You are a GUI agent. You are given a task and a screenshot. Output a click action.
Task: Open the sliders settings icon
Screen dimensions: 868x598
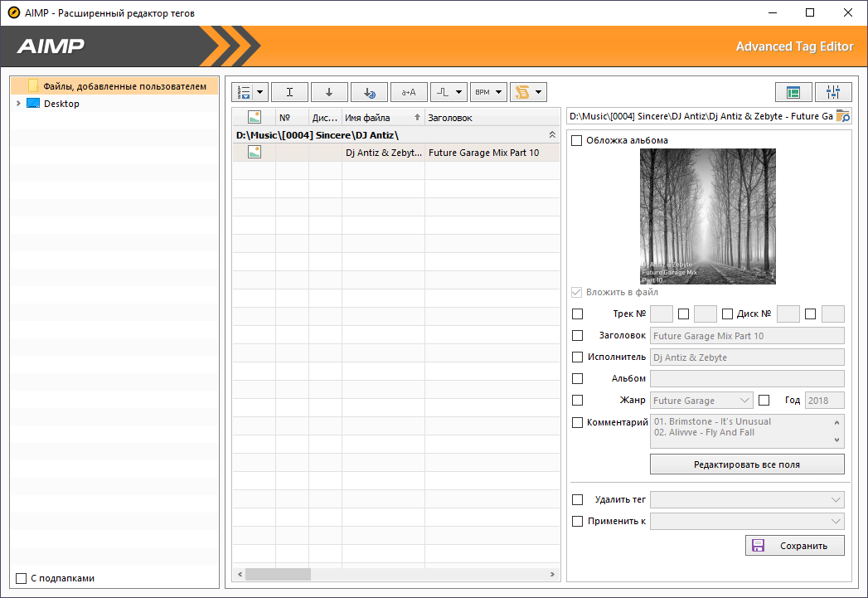tap(833, 92)
